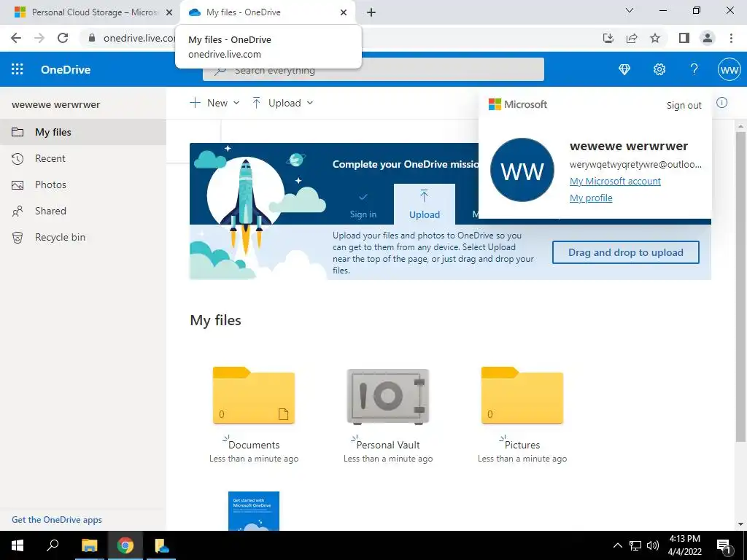The height and width of the screenshot is (560, 747).
Task: Click the wewewe werwrwer sidebar name
Action: pos(55,105)
